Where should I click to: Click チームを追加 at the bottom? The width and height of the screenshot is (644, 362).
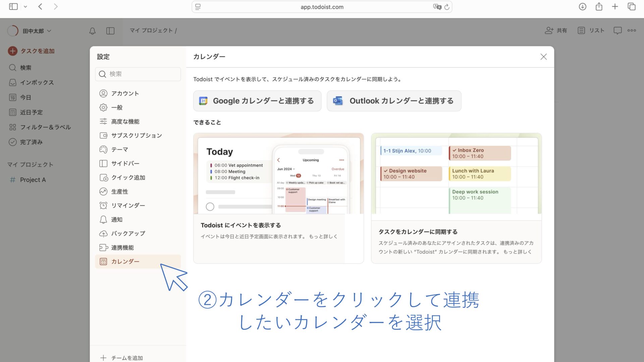126,358
